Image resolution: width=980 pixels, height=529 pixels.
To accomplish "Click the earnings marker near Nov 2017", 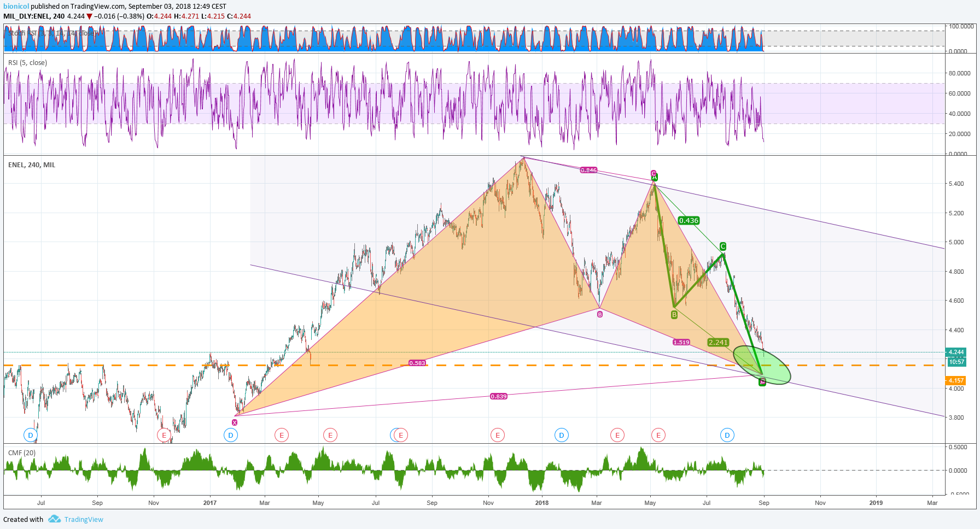I will pyautogui.click(x=497, y=435).
